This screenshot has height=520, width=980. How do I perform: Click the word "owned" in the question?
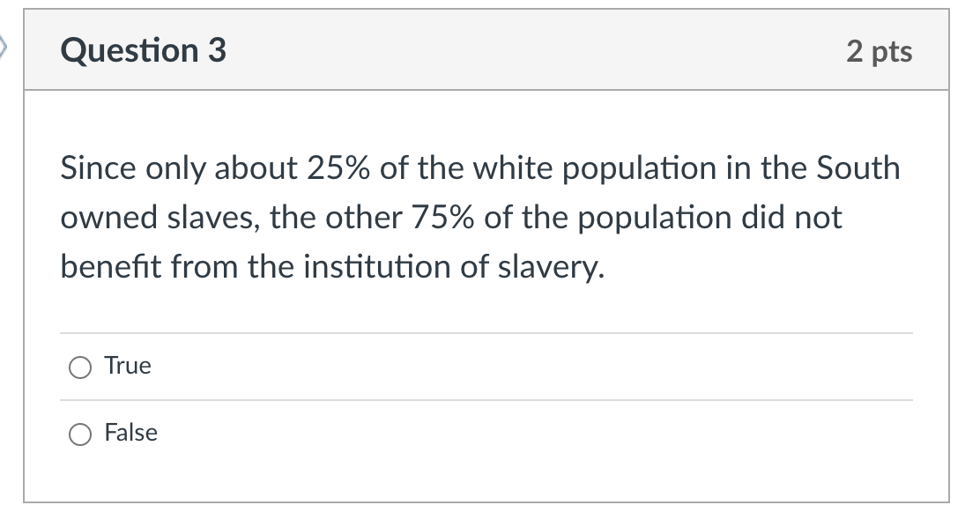[108, 218]
